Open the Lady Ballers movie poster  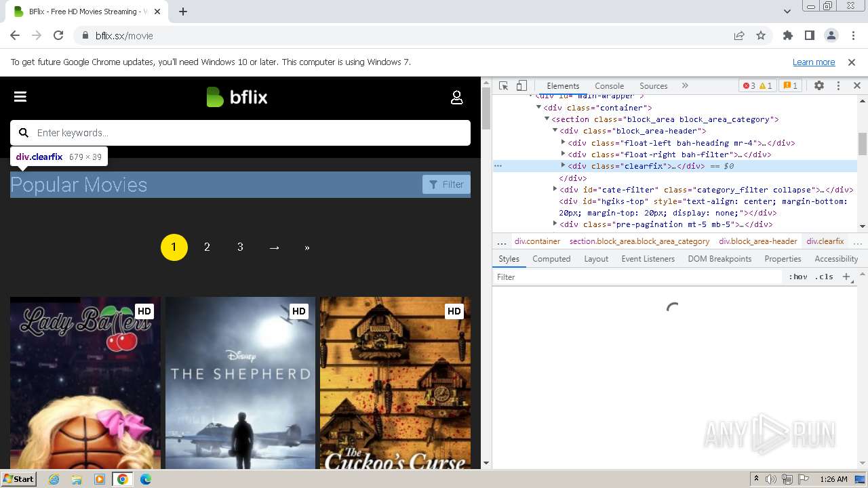point(85,383)
